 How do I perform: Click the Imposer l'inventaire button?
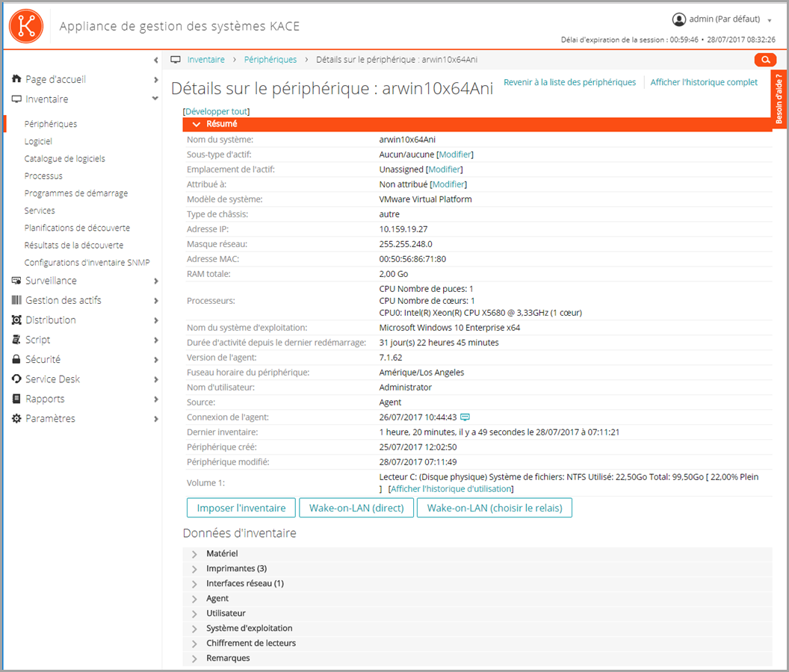241,508
